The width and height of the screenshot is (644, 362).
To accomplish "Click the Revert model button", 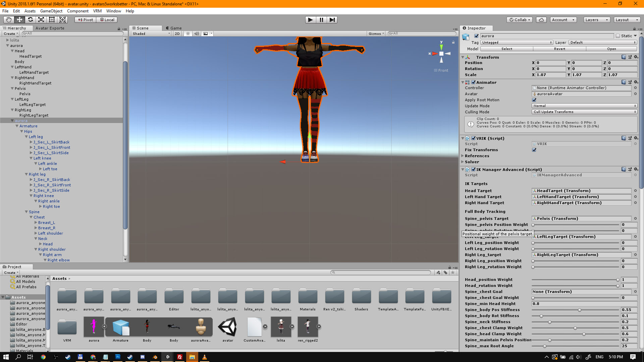I will click(x=559, y=49).
